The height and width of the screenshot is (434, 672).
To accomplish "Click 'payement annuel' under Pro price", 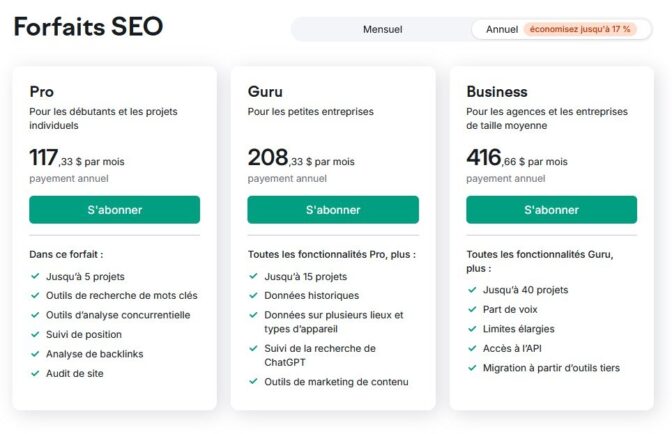I will (69, 179).
